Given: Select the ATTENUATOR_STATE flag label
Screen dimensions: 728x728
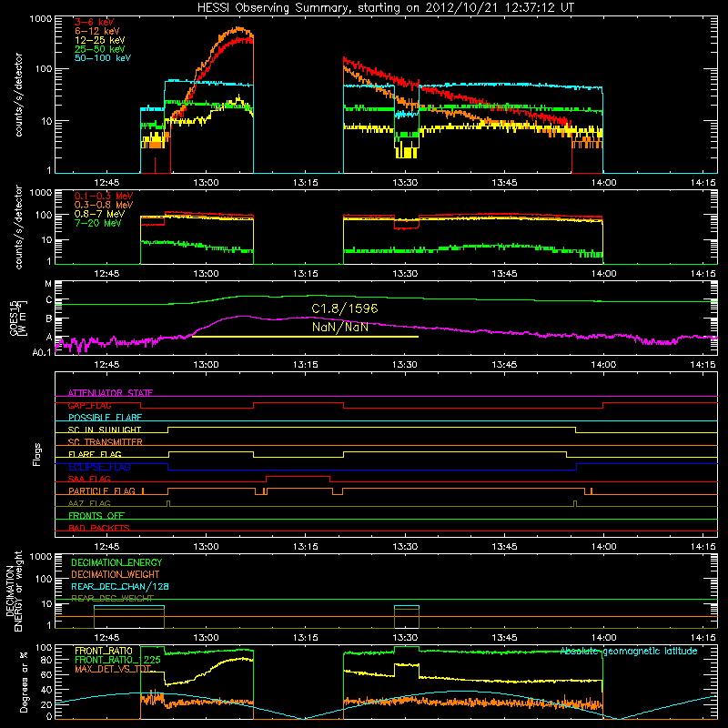Looking at the screenshot, I should click(x=110, y=393).
